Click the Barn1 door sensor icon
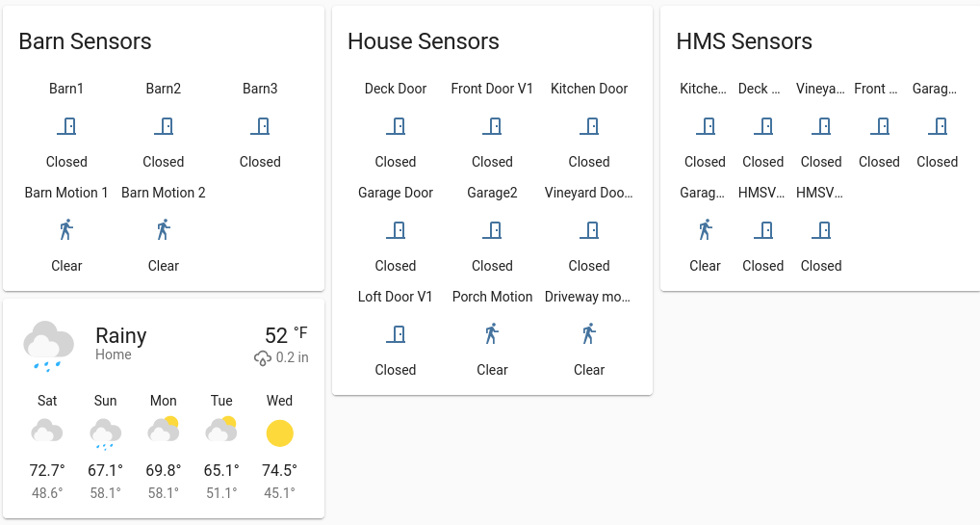This screenshot has height=525, width=980. 66,125
